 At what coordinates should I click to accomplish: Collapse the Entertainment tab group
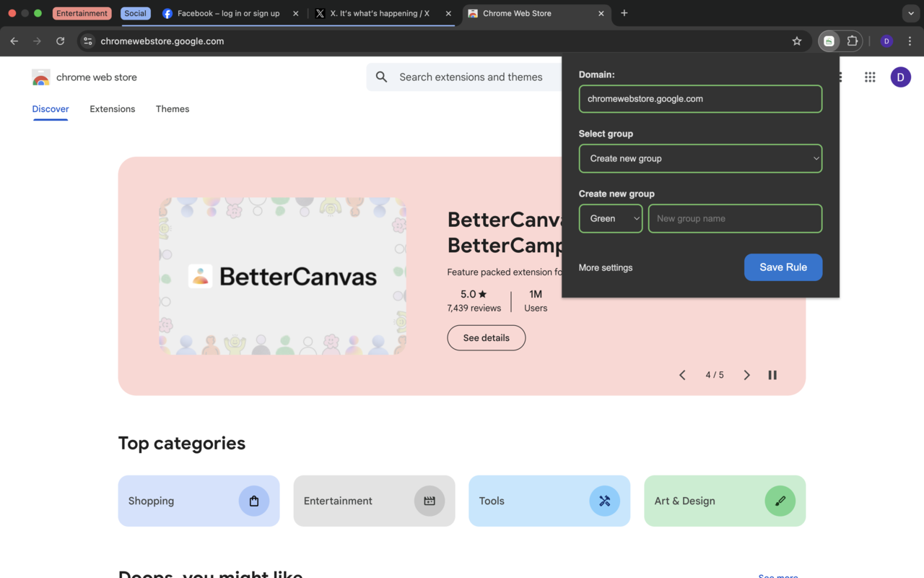click(x=82, y=13)
